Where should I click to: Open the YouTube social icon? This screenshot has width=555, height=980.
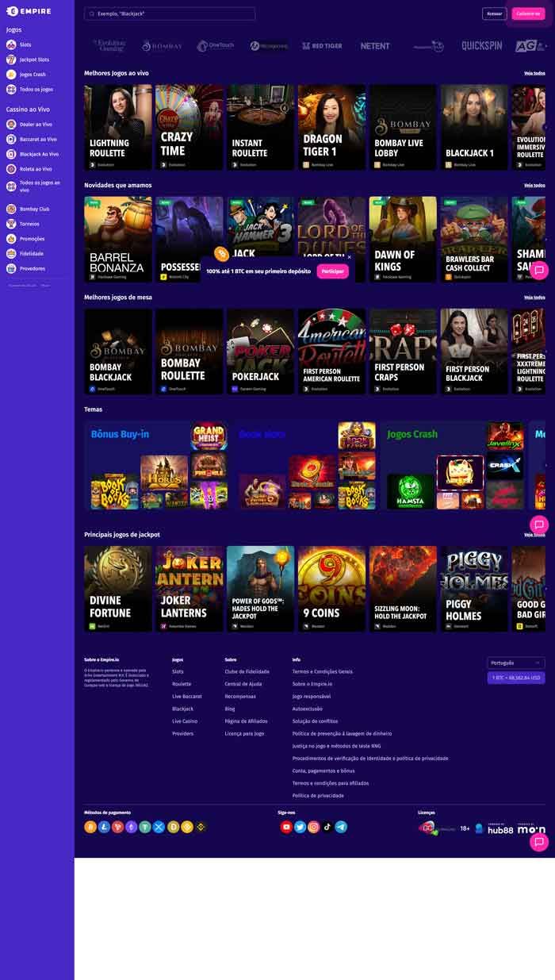286,827
